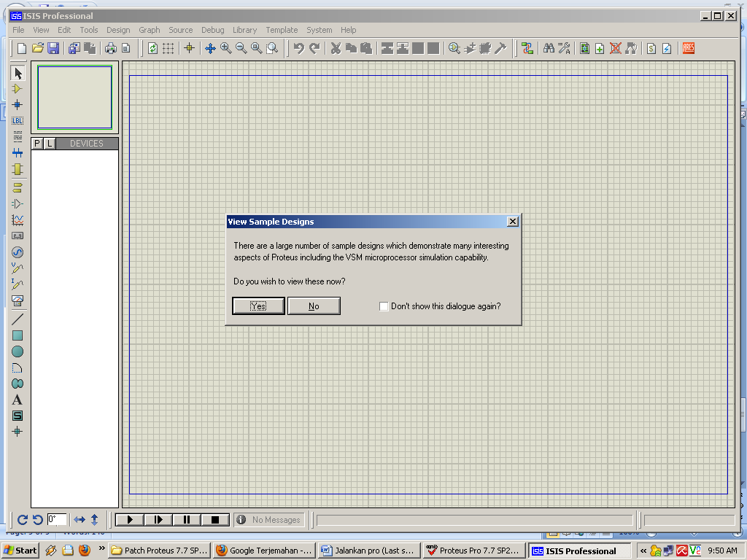Stop the simulation
Screen dimensions: 747x560
[215, 520]
